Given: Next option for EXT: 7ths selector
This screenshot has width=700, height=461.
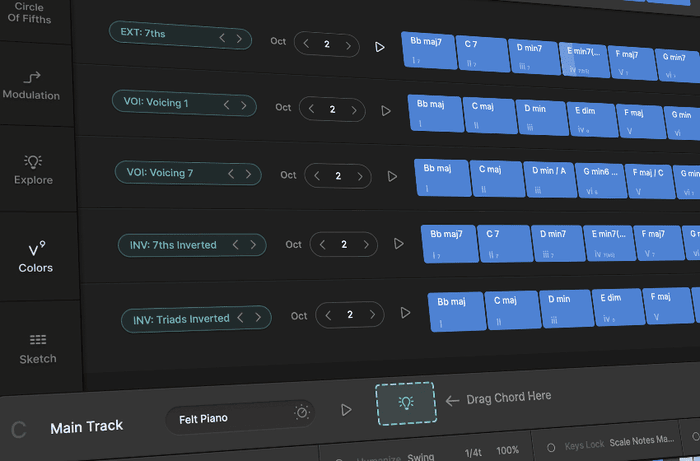Looking at the screenshot, I should pyautogui.click(x=239, y=39).
